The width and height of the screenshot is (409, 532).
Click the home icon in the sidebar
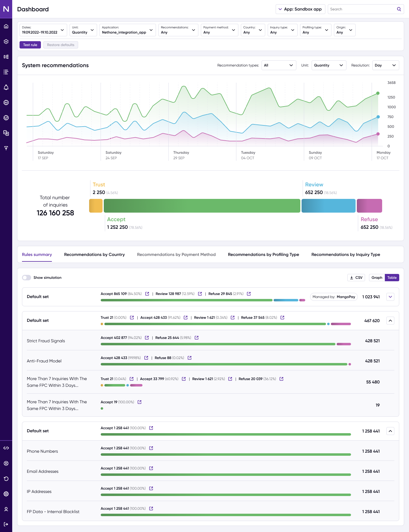pyautogui.click(x=6, y=26)
